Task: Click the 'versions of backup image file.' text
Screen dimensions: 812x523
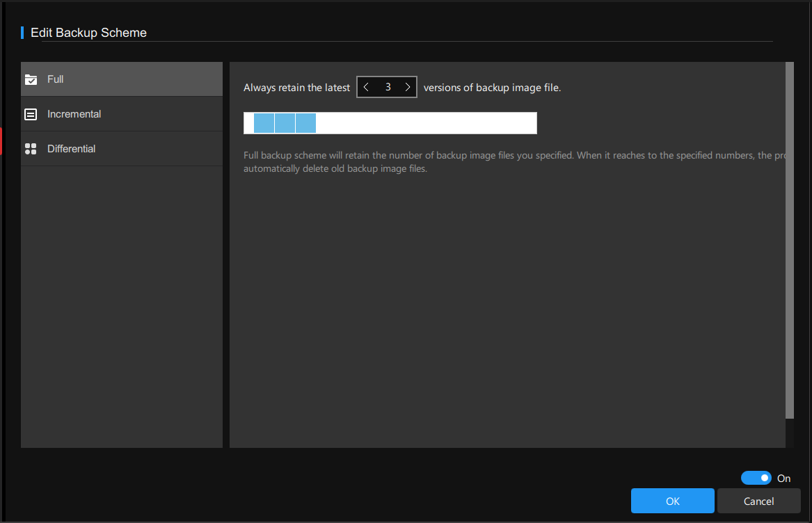Action: point(492,88)
